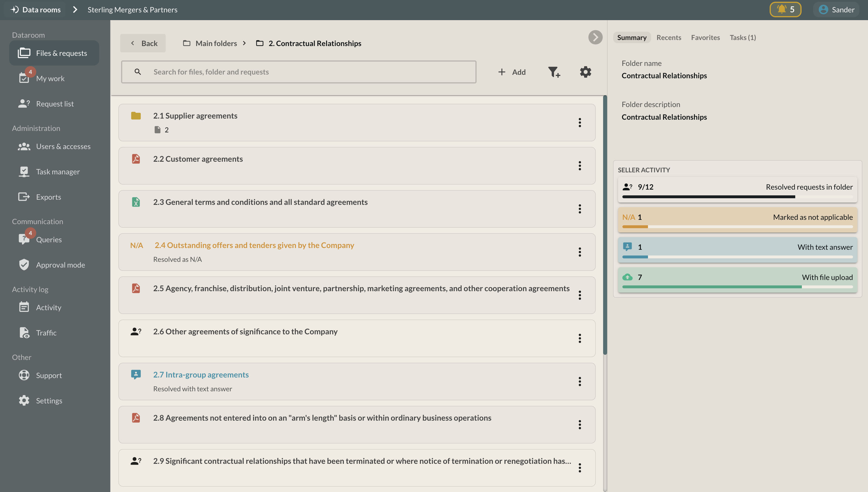Open Sander user account menu

(836, 9)
